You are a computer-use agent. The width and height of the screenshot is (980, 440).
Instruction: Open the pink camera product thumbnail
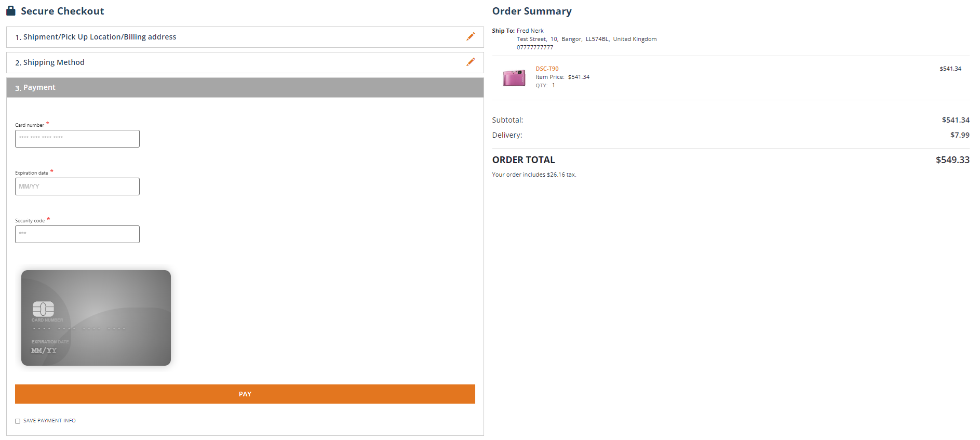pos(514,78)
